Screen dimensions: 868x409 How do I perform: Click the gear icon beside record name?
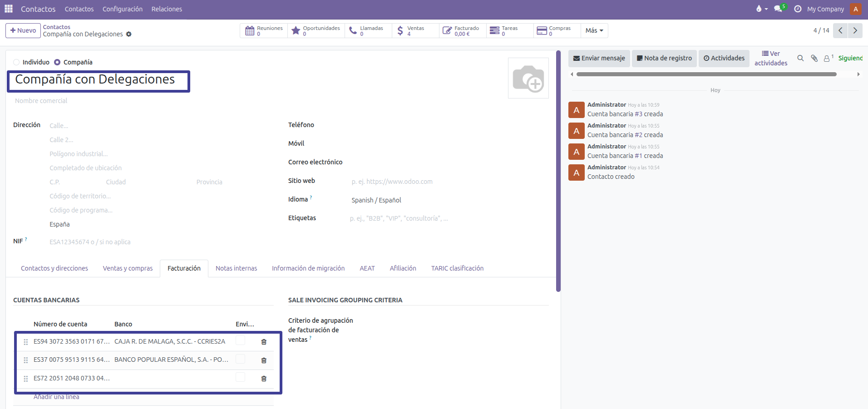point(129,34)
